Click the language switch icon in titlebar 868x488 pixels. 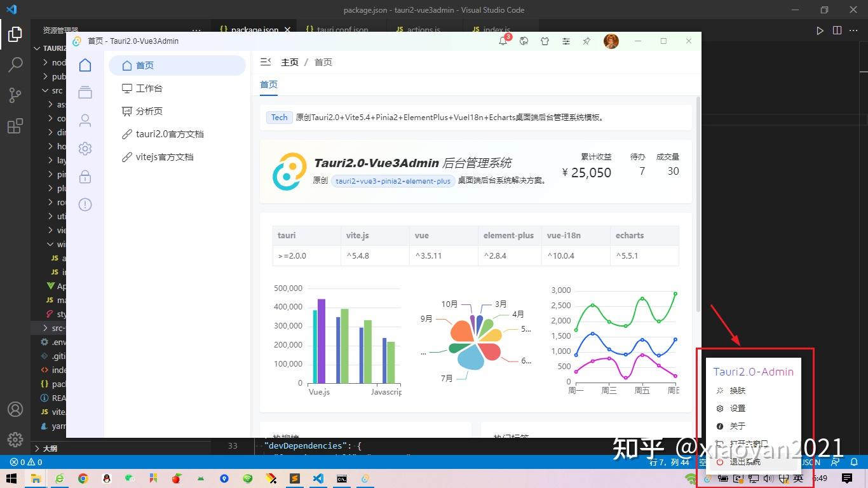(524, 41)
